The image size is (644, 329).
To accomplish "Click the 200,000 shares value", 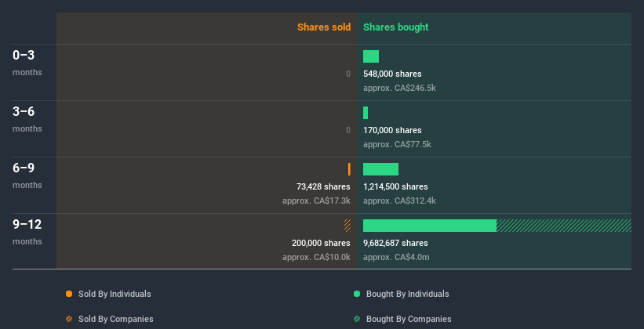I will coord(321,243).
